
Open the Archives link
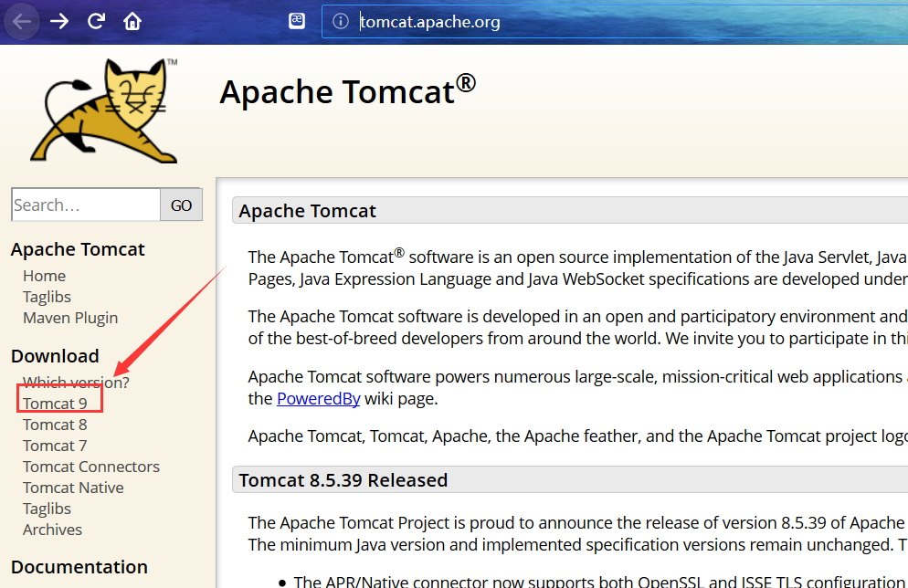52,530
